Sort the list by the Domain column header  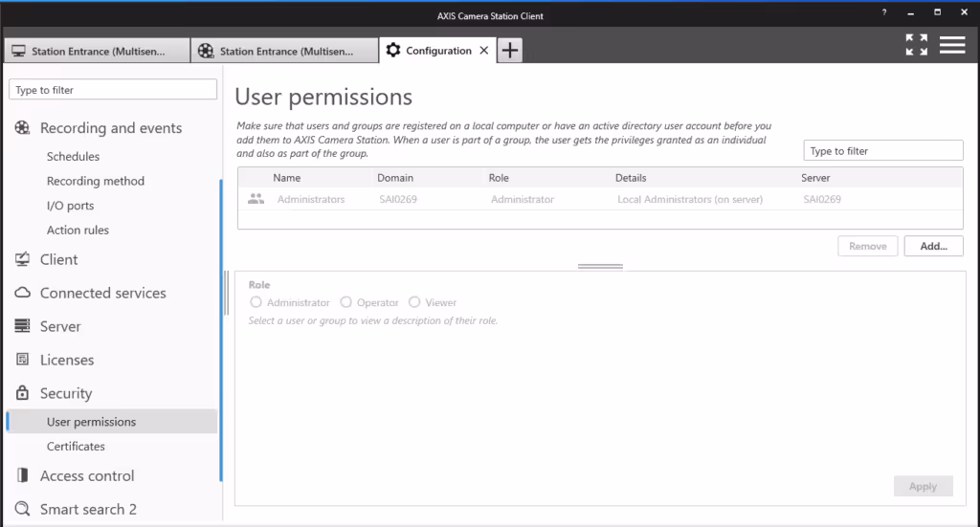pyautogui.click(x=395, y=178)
